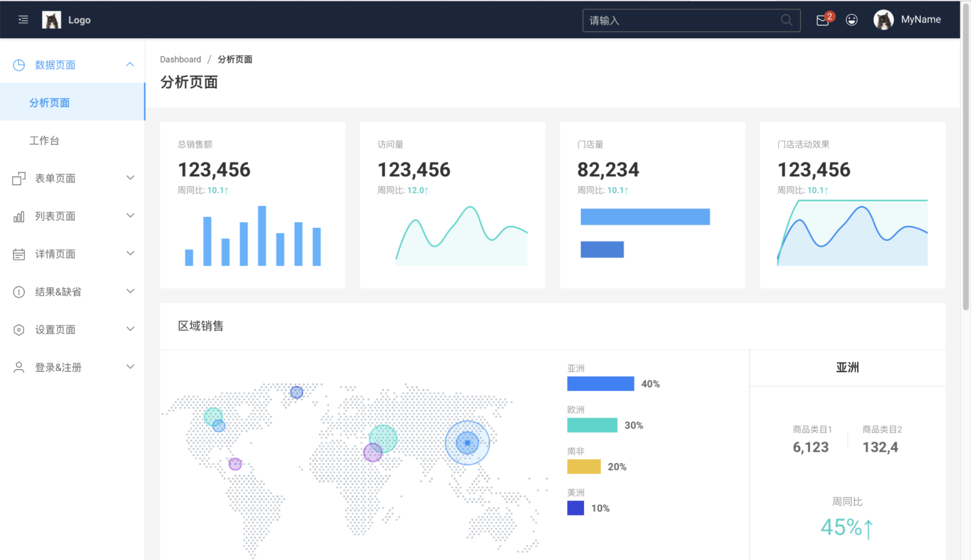Viewport: 971px width, 560px height.
Task: Click the 亚洲 40% progress bar
Action: pyautogui.click(x=601, y=383)
